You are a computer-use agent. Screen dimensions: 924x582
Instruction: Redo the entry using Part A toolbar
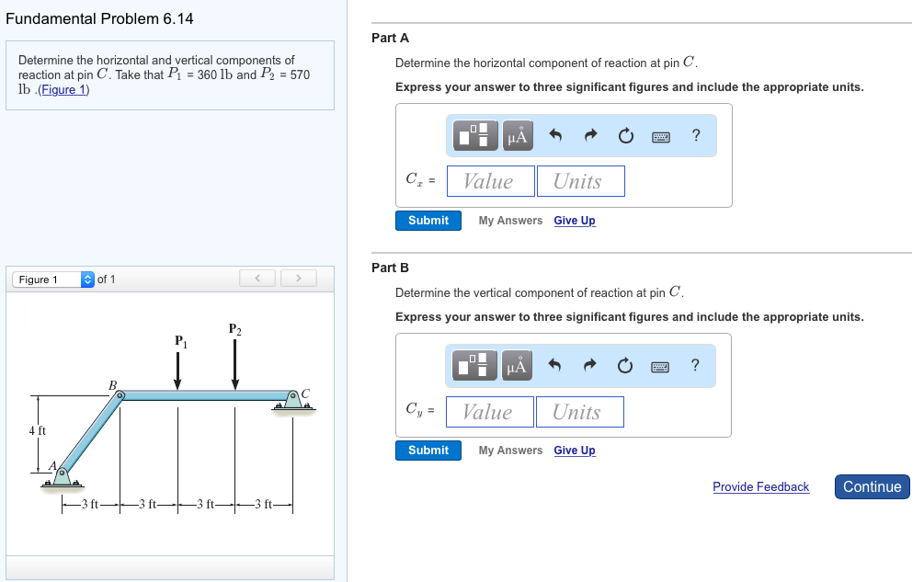[588, 135]
